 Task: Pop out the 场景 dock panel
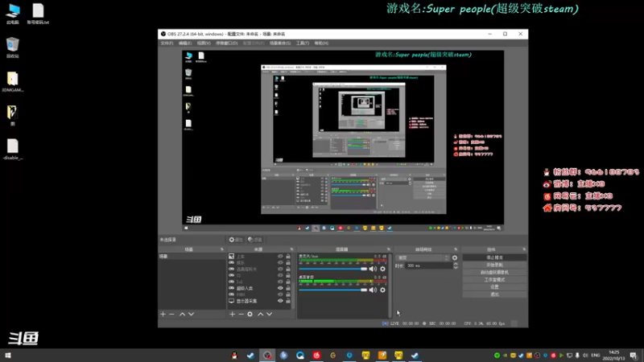pyautogui.click(x=222, y=249)
